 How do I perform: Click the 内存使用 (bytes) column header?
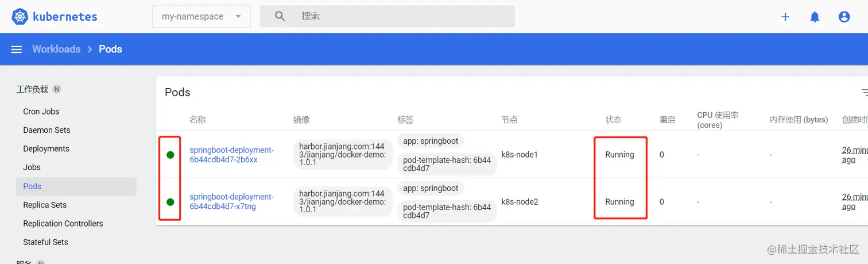click(x=799, y=120)
